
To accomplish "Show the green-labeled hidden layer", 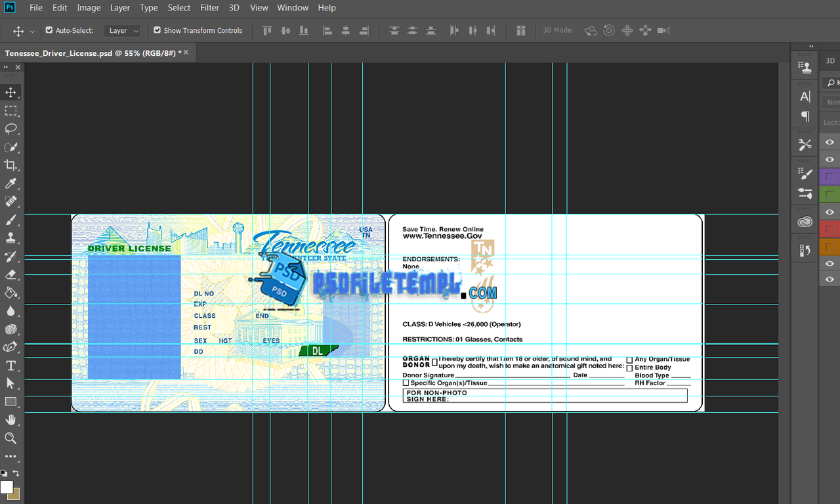I will pos(829,194).
